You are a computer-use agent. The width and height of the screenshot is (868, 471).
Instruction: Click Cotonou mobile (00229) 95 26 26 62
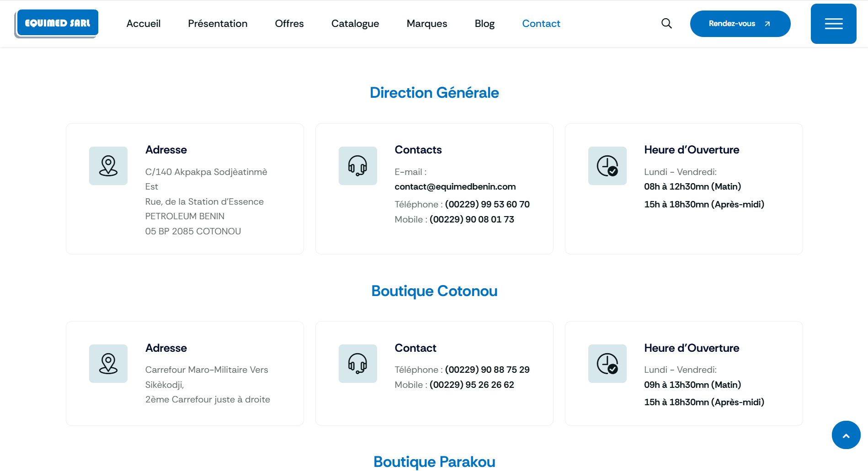(x=472, y=385)
